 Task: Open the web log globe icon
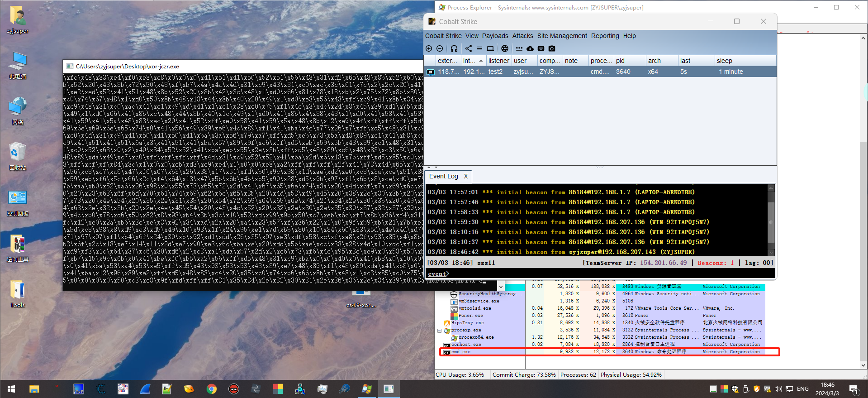[505, 48]
